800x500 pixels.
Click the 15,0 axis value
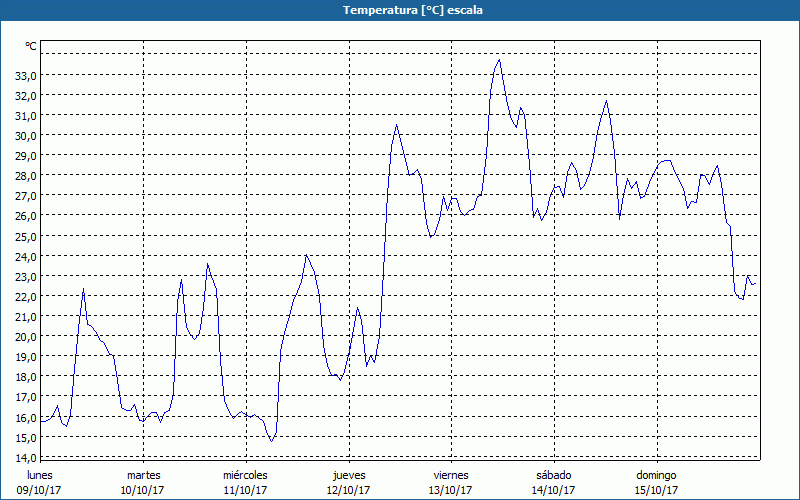pos(25,437)
